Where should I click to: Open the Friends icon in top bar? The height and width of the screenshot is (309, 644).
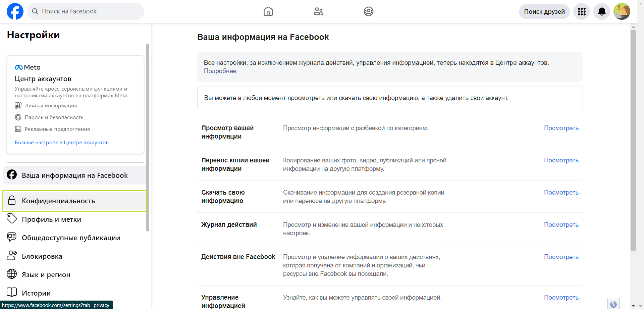point(318,11)
